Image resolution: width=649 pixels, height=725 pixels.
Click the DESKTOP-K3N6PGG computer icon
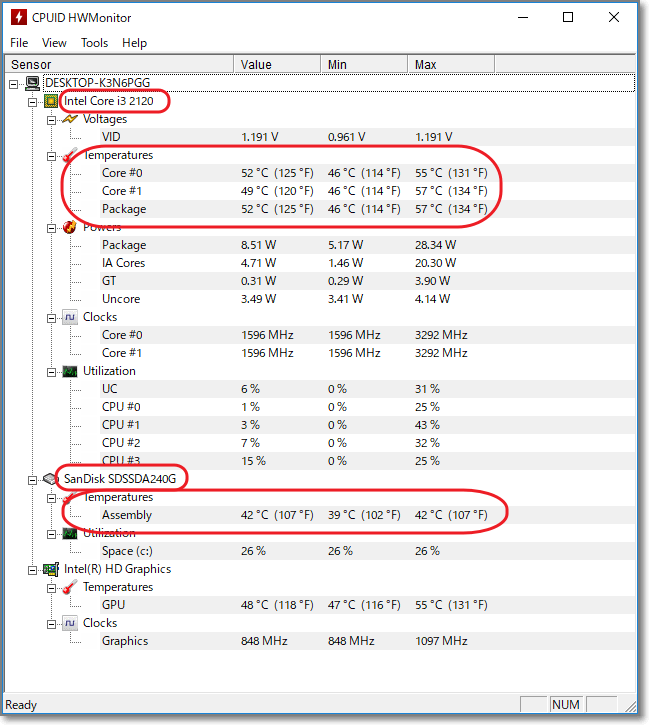33,83
